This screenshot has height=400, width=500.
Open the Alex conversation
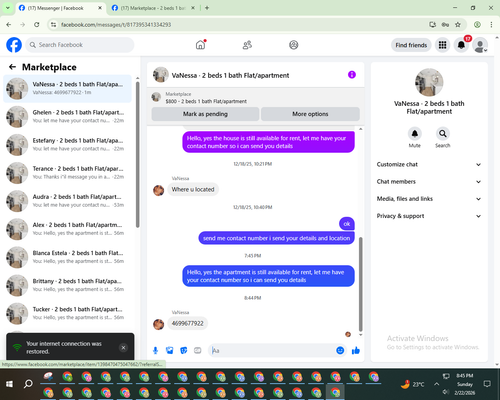click(67, 229)
